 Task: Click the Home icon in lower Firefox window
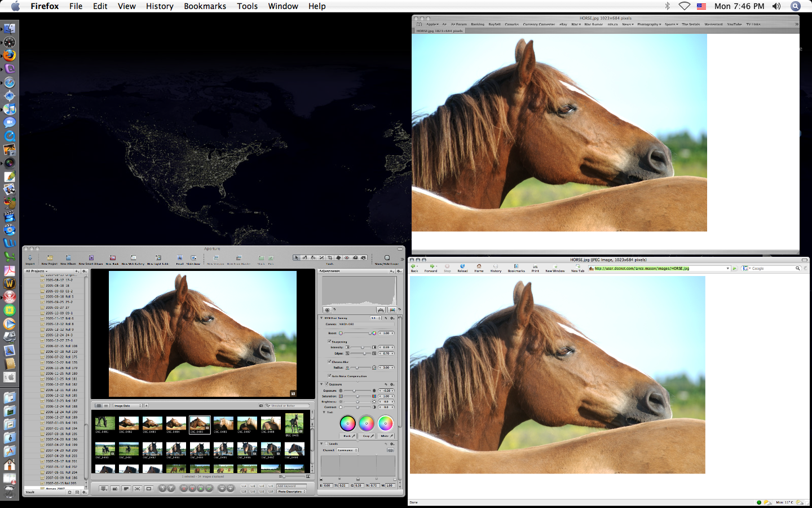(x=479, y=268)
